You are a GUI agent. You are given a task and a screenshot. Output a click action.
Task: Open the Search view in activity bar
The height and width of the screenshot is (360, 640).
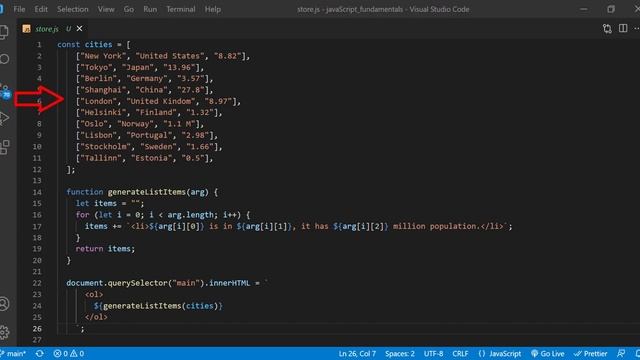pyautogui.click(x=4, y=59)
